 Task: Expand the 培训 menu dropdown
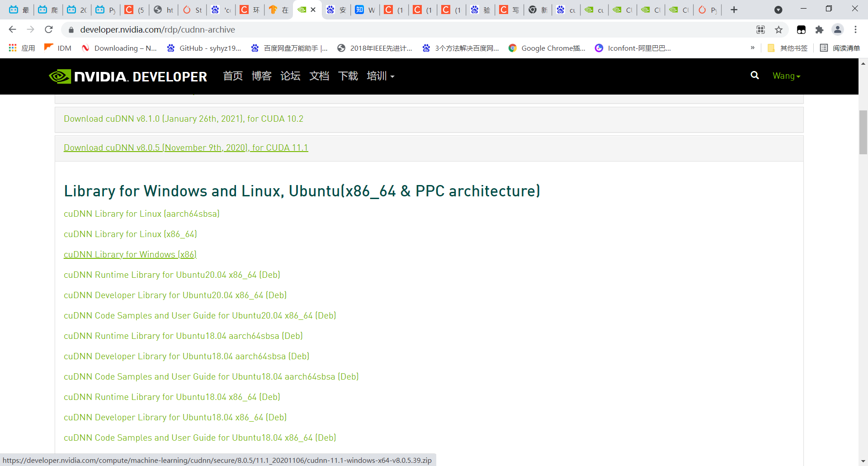[x=380, y=76]
